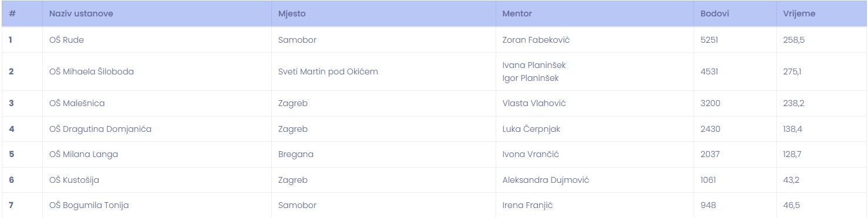The image size is (868, 218).
Task: Click mentor name Ivana Planinšek
Action: click(534, 65)
